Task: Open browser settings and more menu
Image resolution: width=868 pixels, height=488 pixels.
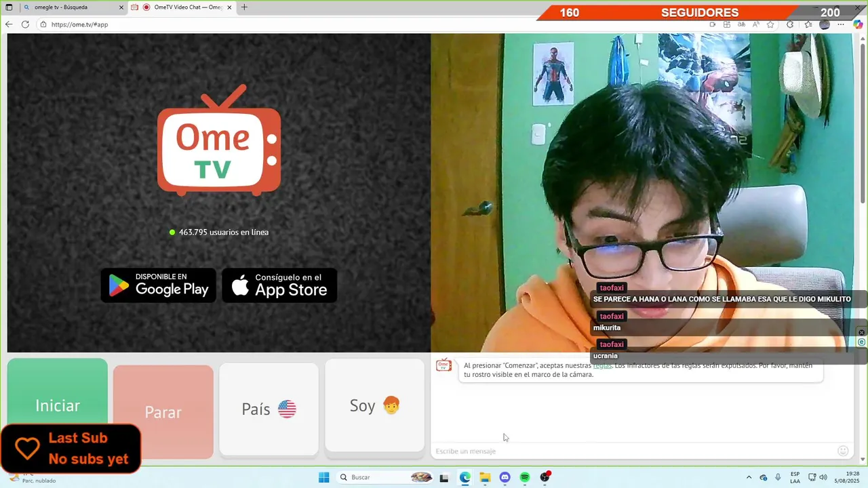Action: (841, 24)
